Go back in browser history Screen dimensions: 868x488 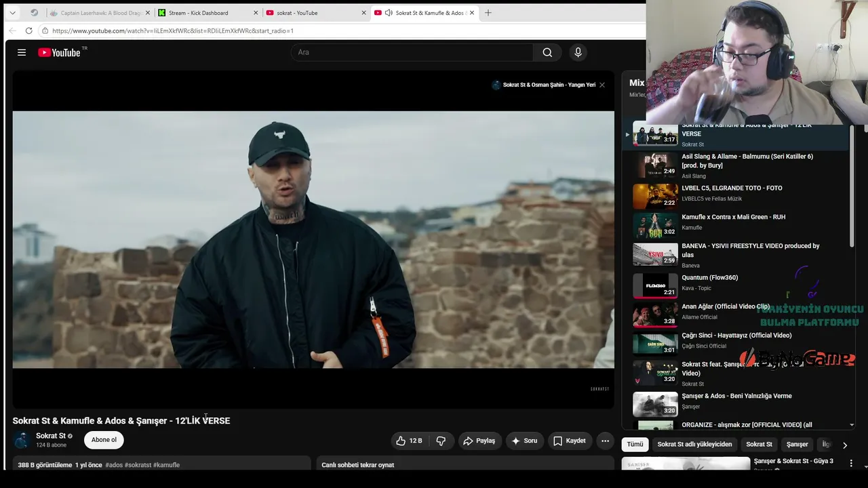point(12,30)
